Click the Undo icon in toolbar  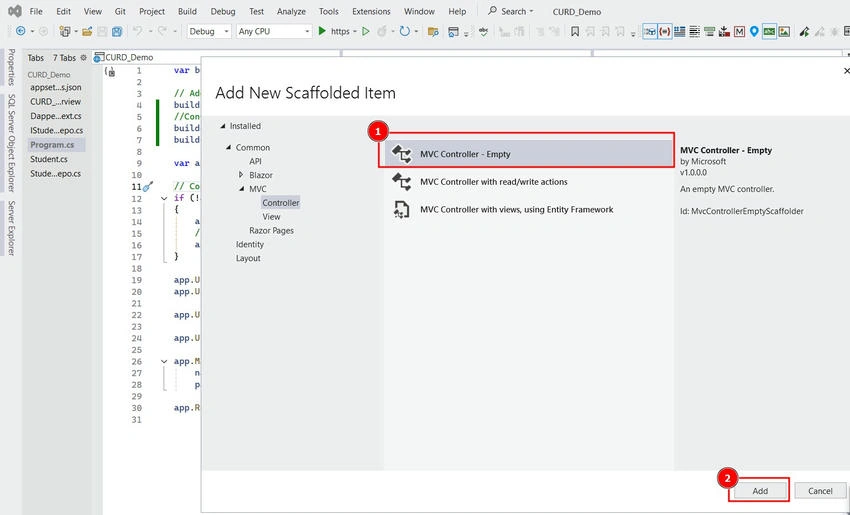point(138,31)
